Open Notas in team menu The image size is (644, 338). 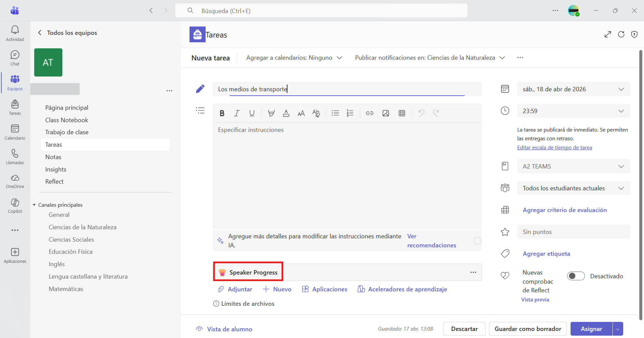(53, 157)
